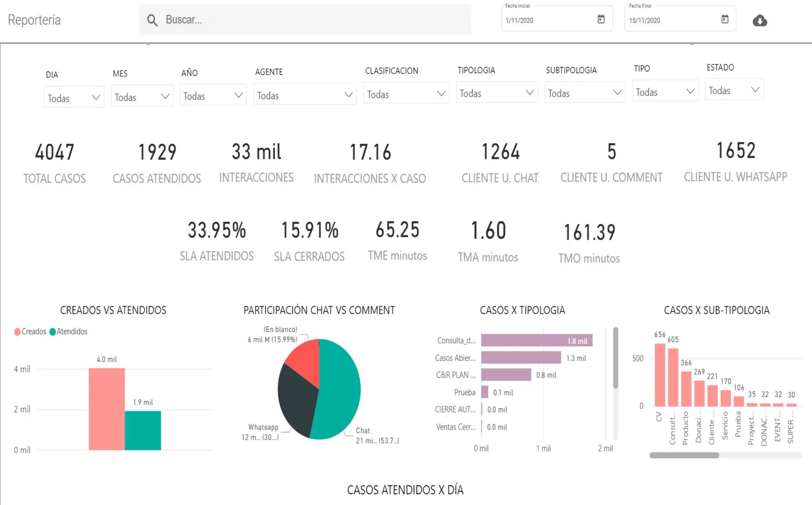Screen dimensions: 812x505
Task: Click the Chat slice of the pie
Action: pos(338,389)
